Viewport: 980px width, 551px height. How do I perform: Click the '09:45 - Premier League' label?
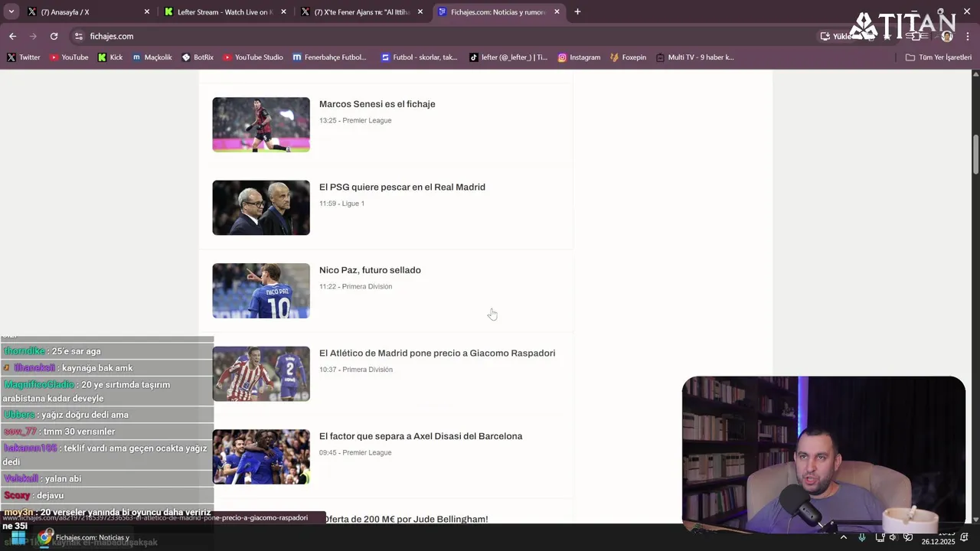355,452
